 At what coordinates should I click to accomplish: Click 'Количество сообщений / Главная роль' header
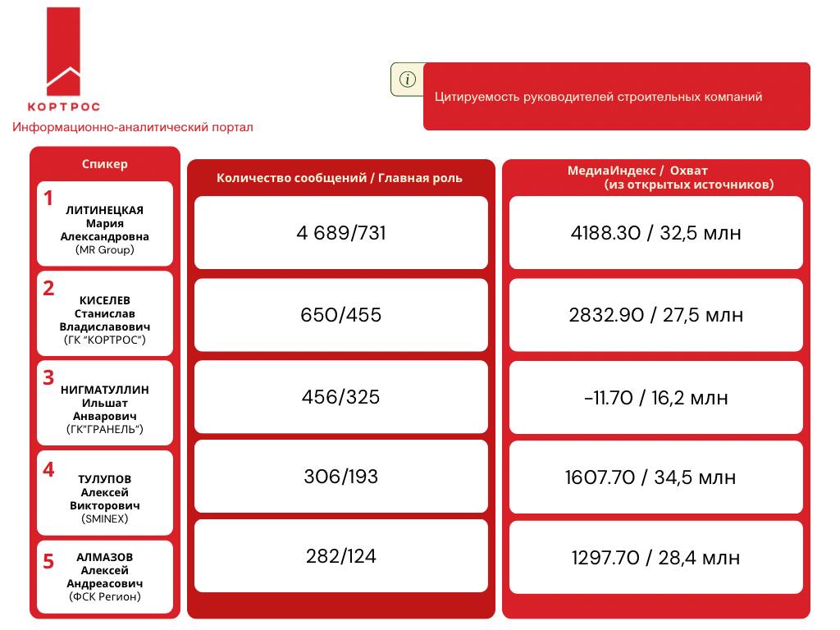[x=339, y=178]
